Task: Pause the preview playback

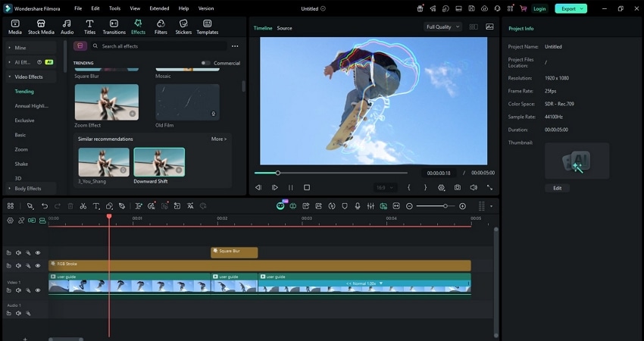Action: coord(290,187)
